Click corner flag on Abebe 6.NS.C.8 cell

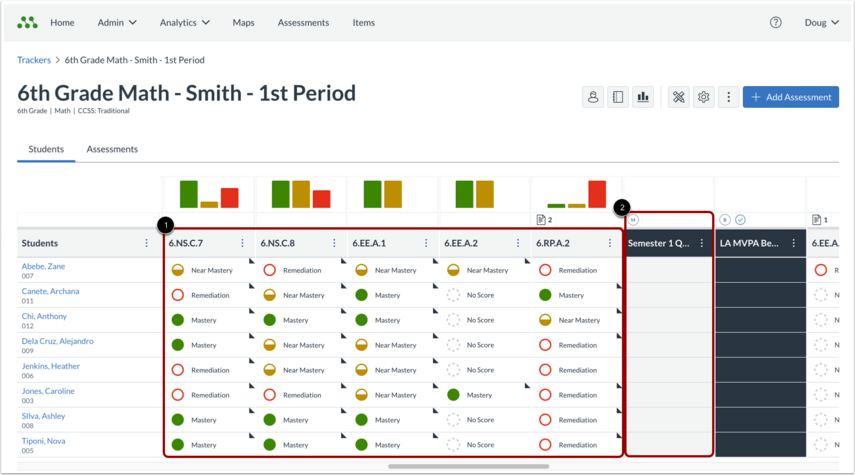click(344, 261)
